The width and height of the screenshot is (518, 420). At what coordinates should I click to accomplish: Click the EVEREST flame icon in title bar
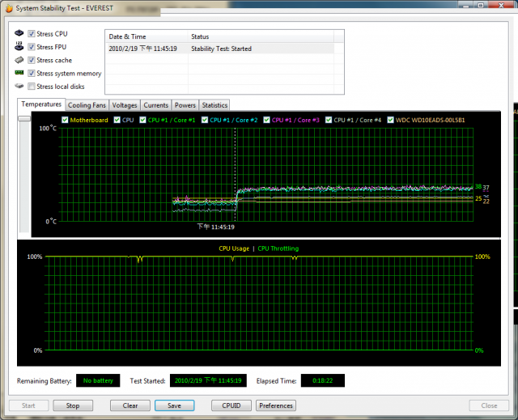coord(9,8)
